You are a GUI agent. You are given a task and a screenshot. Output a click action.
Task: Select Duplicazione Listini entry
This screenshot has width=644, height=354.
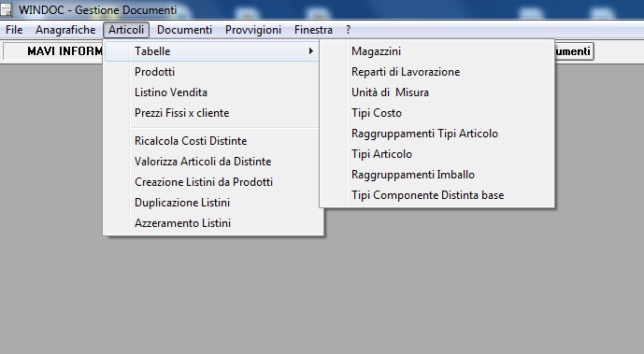tap(212, 203)
